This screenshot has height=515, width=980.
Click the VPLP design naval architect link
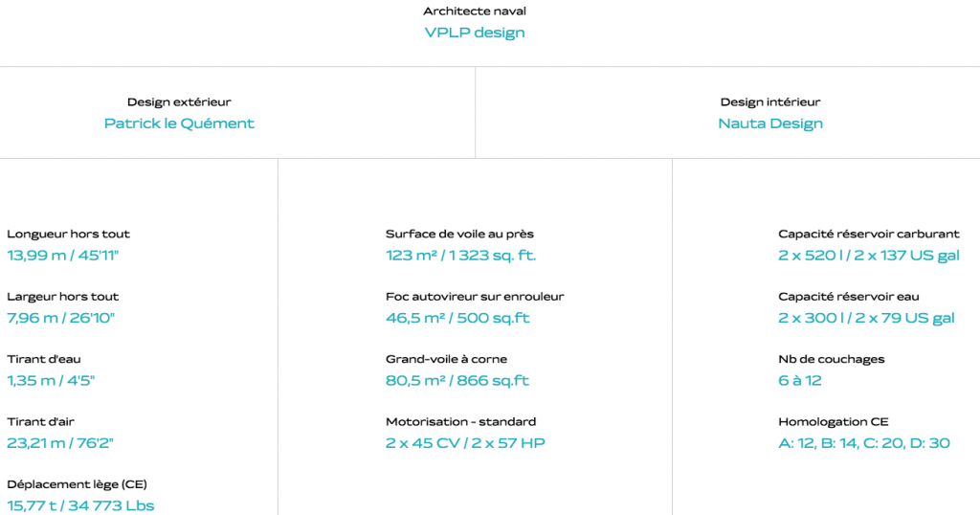coord(475,33)
